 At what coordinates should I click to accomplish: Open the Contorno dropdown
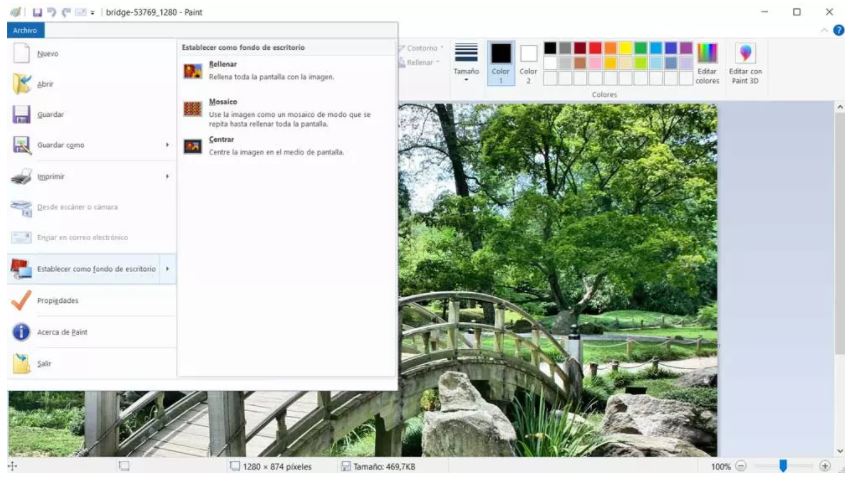[421, 48]
